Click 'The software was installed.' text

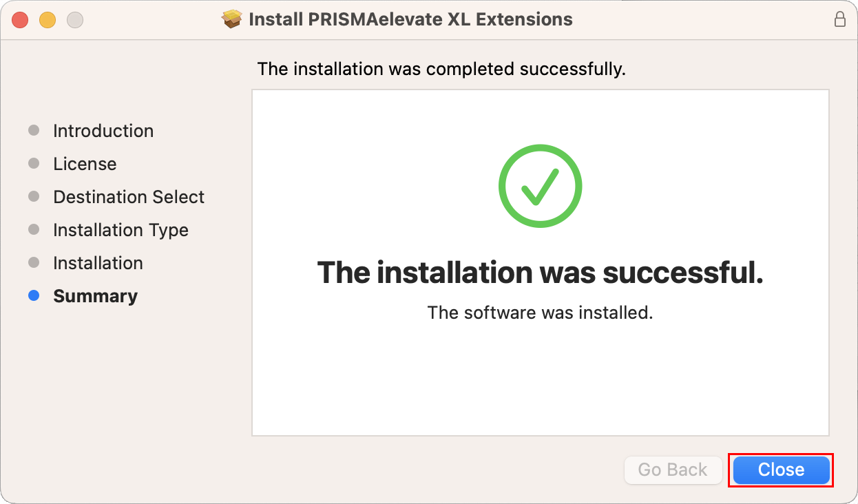coord(540,313)
